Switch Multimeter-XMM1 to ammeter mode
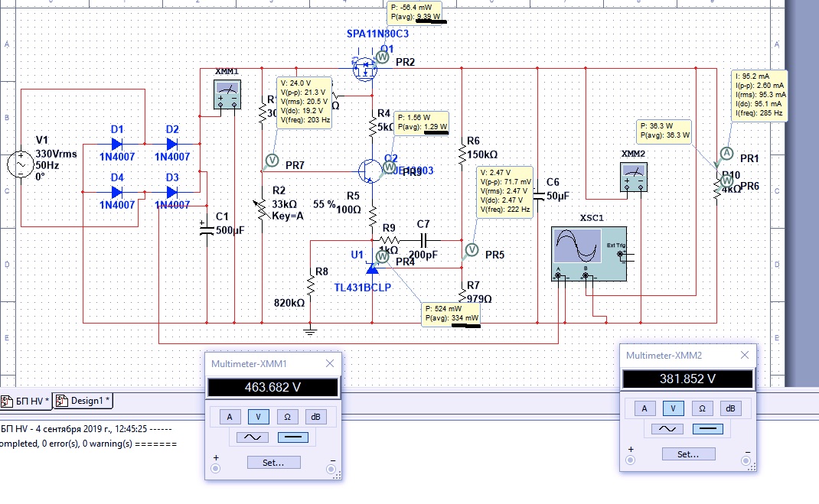Image resolution: width=819 pixels, height=504 pixels. tap(228, 417)
